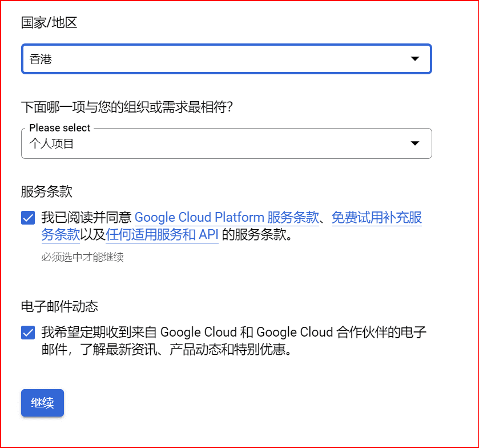479x448 pixels.
Task: Toggle the email updates consent checkbox
Action: click(27, 332)
